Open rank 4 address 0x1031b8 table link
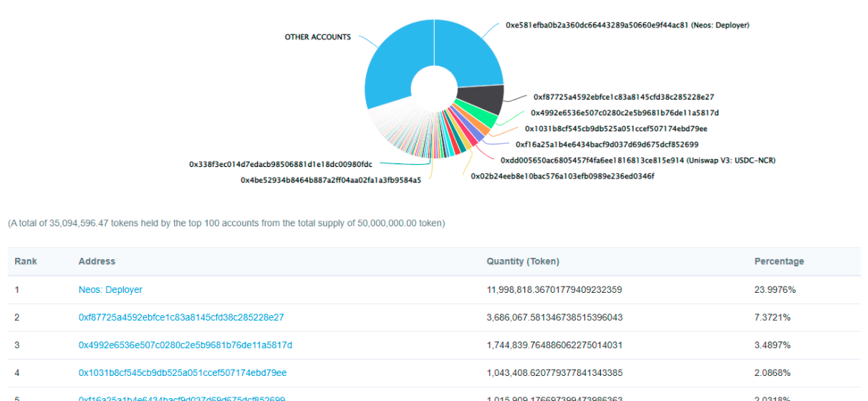Viewport: 868px width, 401px height. coord(182,373)
